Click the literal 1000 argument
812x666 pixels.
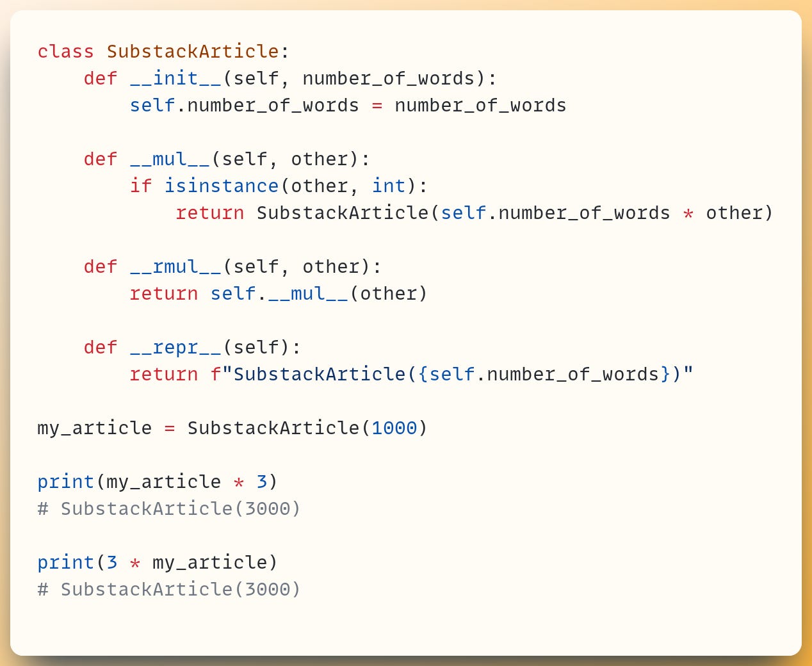pyautogui.click(x=394, y=428)
